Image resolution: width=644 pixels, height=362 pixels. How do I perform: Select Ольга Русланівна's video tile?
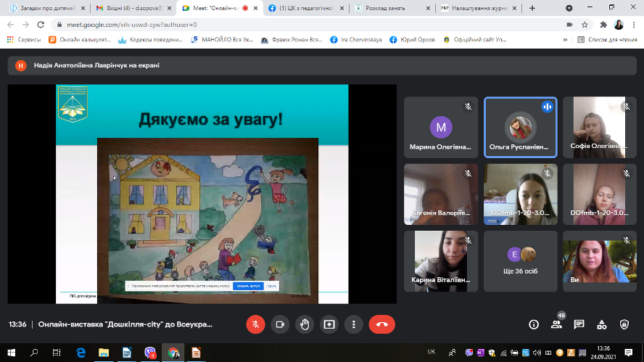521,128
